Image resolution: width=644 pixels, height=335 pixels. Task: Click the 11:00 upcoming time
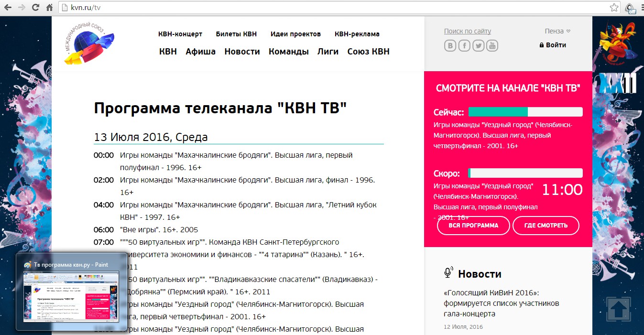coord(562,190)
